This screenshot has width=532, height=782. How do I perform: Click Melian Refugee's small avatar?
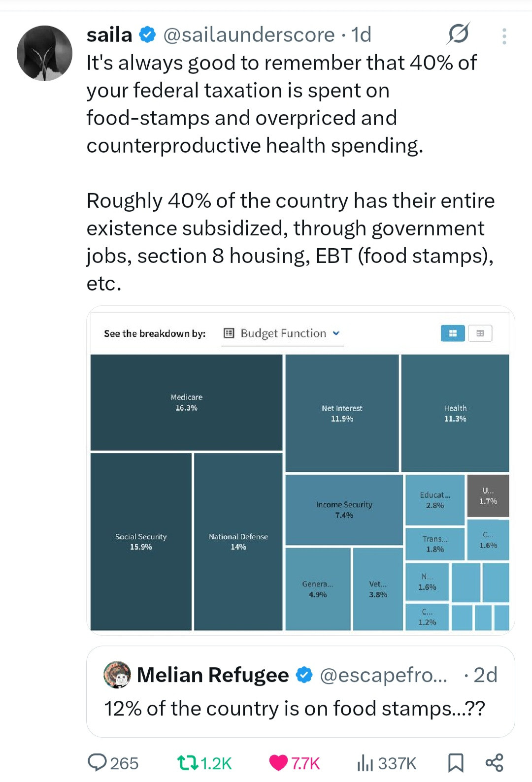[117, 675]
